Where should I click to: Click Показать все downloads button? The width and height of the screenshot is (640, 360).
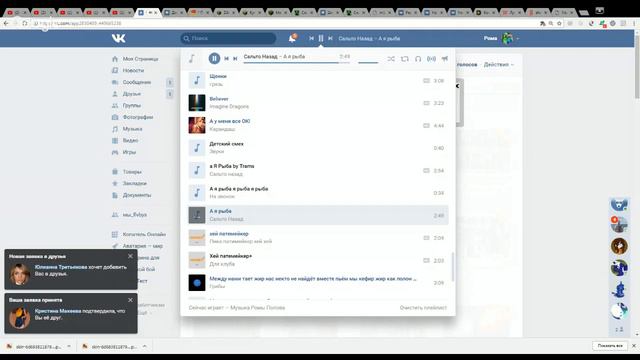610,346
